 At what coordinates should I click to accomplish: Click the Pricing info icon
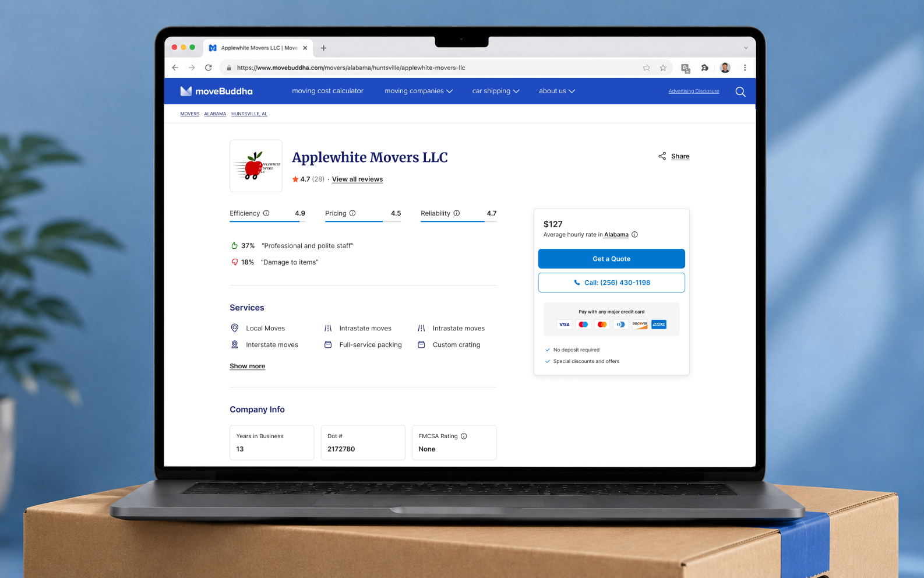[352, 213]
